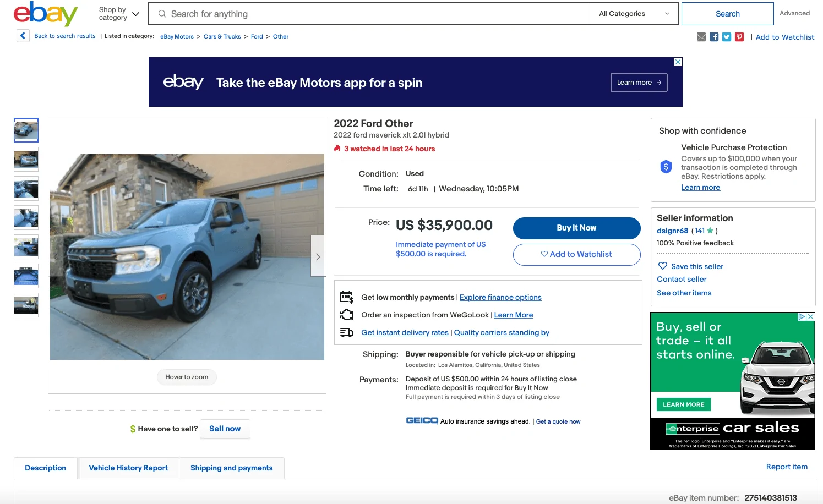Click the outlined Add to Watchlist button
The height and width of the screenshot is (504, 823).
(x=576, y=254)
